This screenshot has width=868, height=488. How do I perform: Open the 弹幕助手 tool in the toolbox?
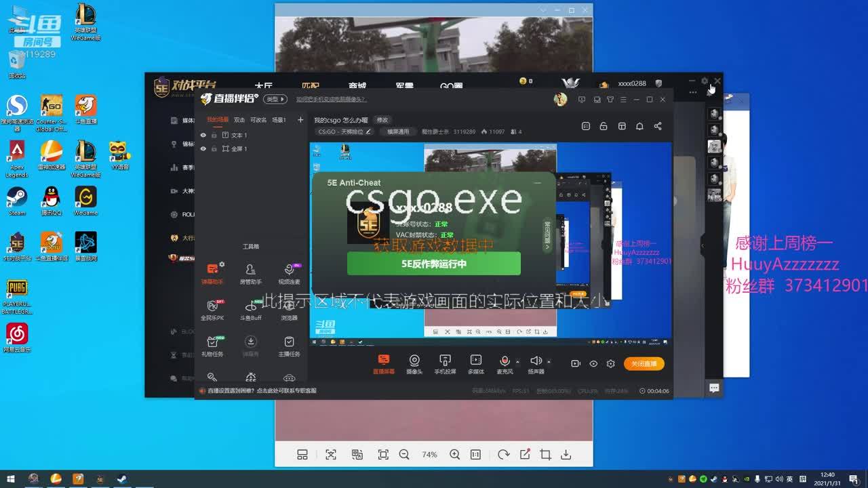coord(212,273)
